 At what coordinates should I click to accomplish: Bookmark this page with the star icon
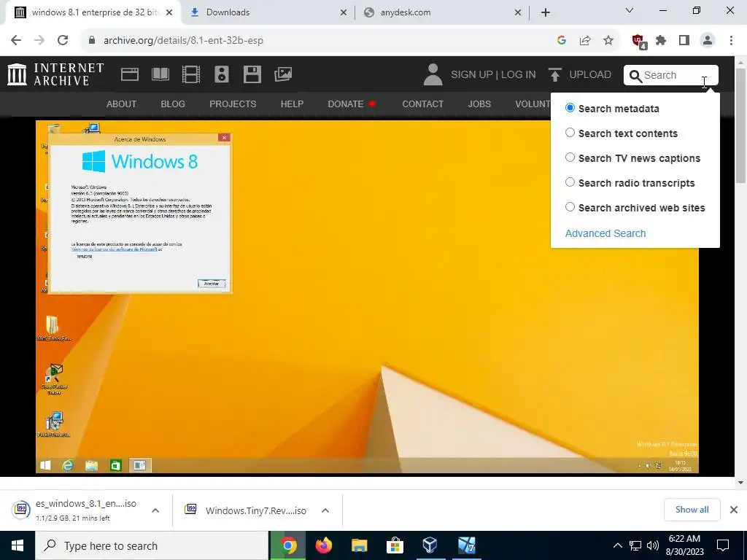tap(608, 40)
